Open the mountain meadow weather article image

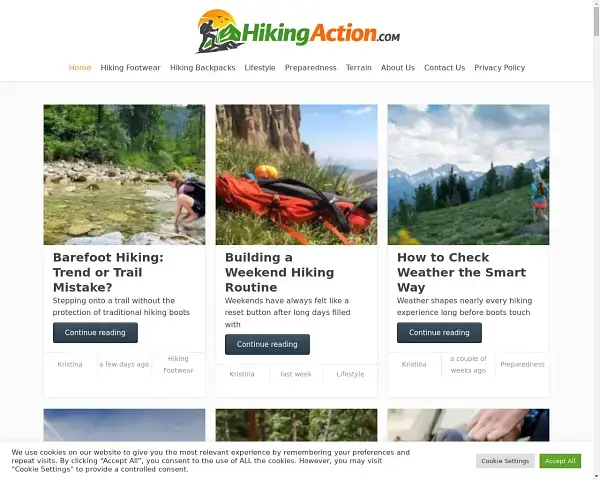point(468,175)
